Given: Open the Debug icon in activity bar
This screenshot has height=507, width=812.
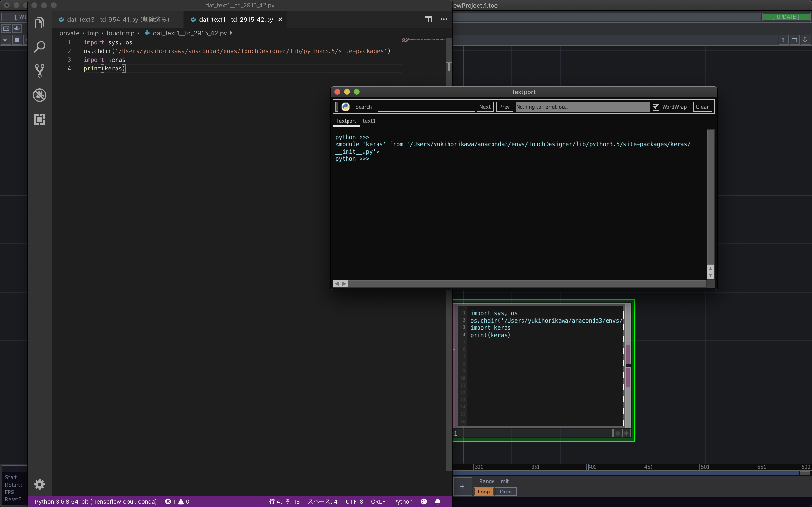Looking at the screenshot, I should pos(40,95).
